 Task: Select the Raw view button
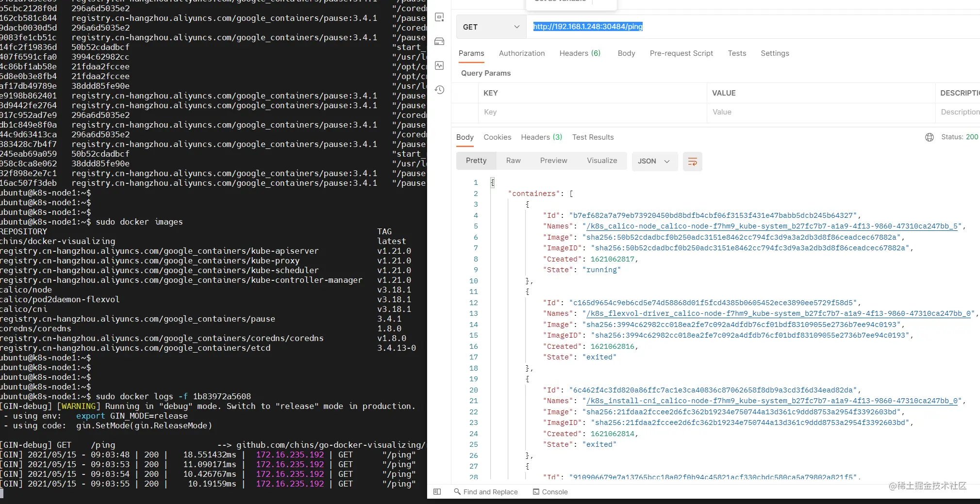click(x=513, y=161)
